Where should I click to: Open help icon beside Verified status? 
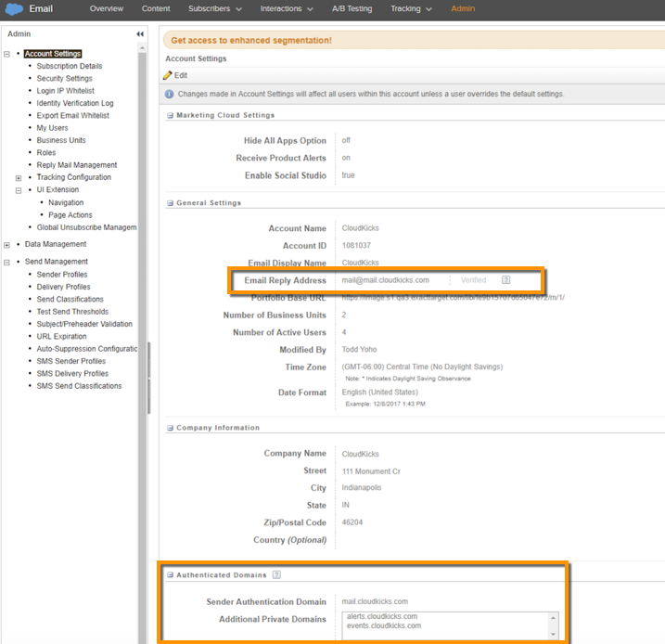tap(506, 280)
